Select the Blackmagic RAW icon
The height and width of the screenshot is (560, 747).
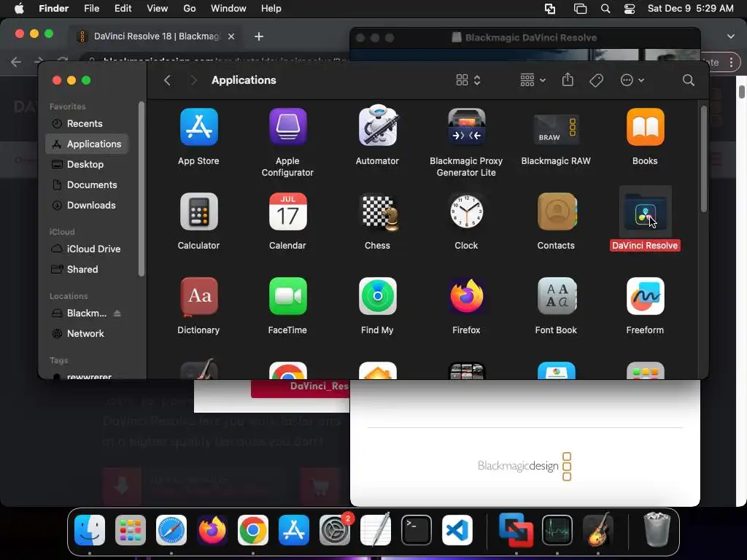pyautogui.click(x=556, y=129)
